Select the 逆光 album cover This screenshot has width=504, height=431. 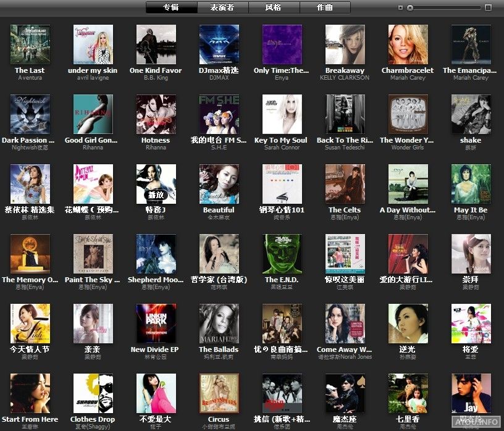pyautogui.click(x=408, y=324)
